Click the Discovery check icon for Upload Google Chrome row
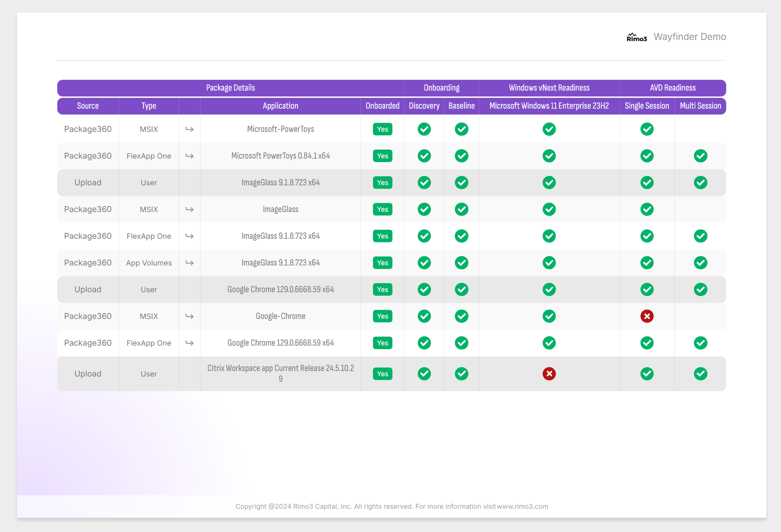 tap(424, 289)
